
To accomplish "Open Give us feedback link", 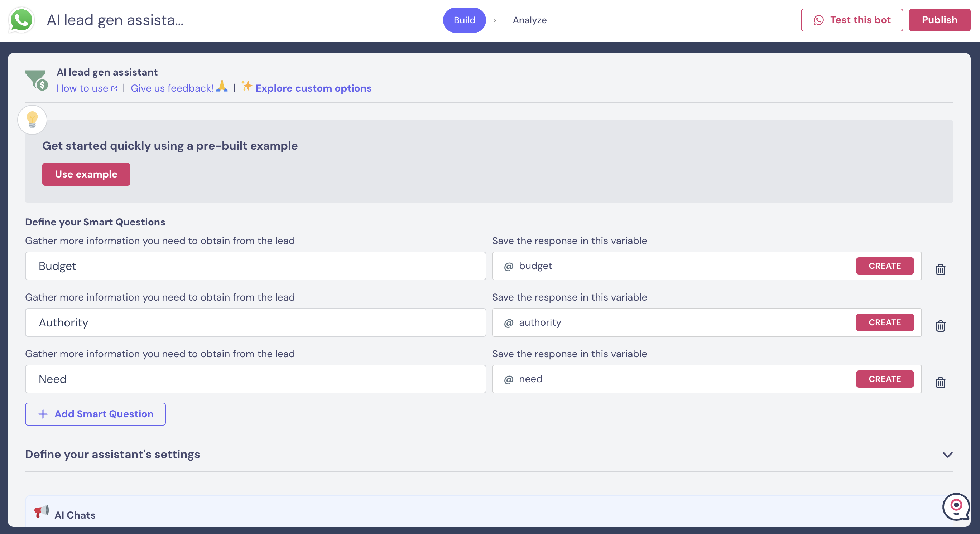I will pyautogui.click(x=172, y=88).
